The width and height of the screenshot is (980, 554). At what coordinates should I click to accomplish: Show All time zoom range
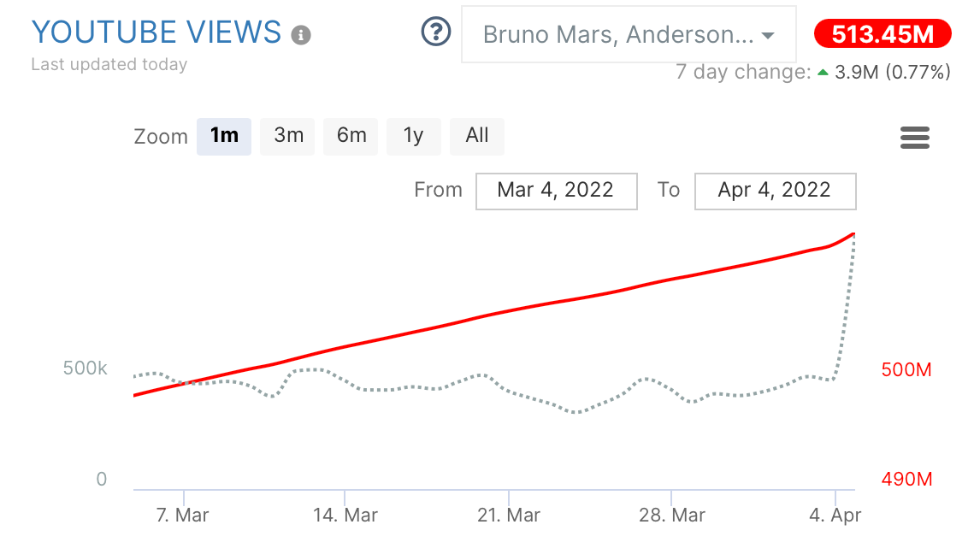[477, 136]
